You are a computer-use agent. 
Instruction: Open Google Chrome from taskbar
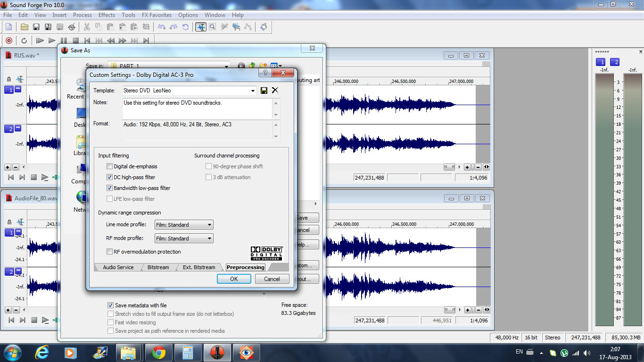158,353
